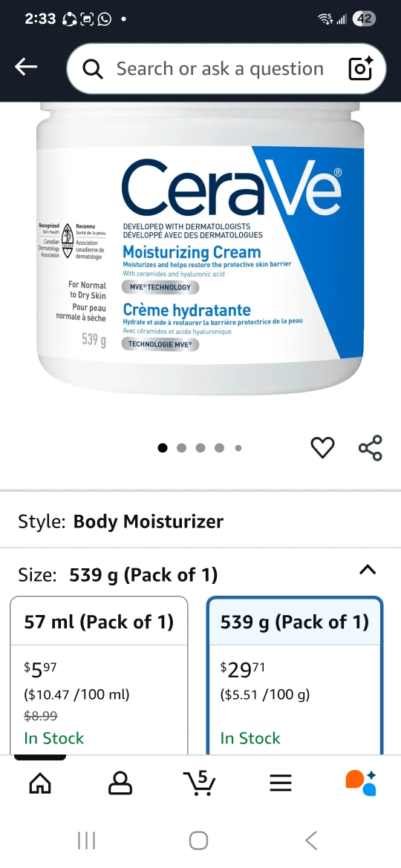This screenshot has height=868, width=401.
Task: Go to Amazon Home tab
Action: point(40,783)
